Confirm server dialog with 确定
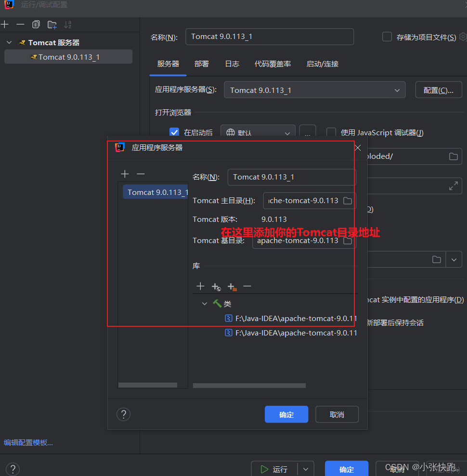Screen dimensions: 467x476 [x=286, y=414]
